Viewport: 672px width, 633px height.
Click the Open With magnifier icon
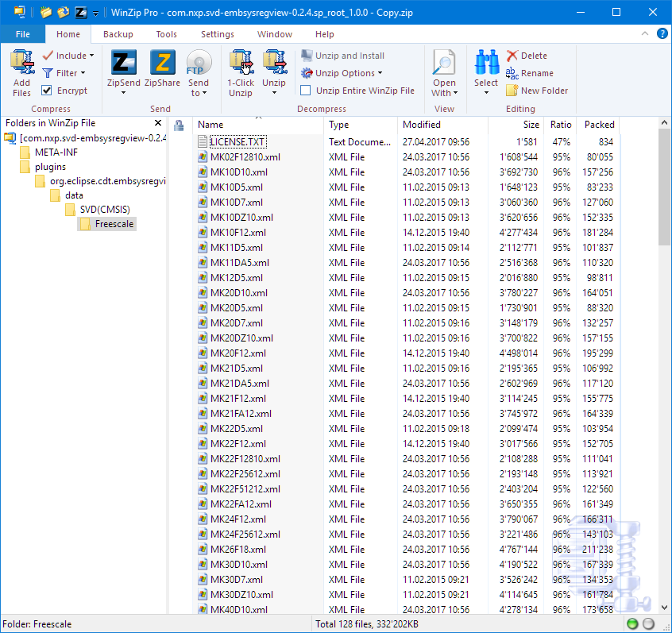444,64
